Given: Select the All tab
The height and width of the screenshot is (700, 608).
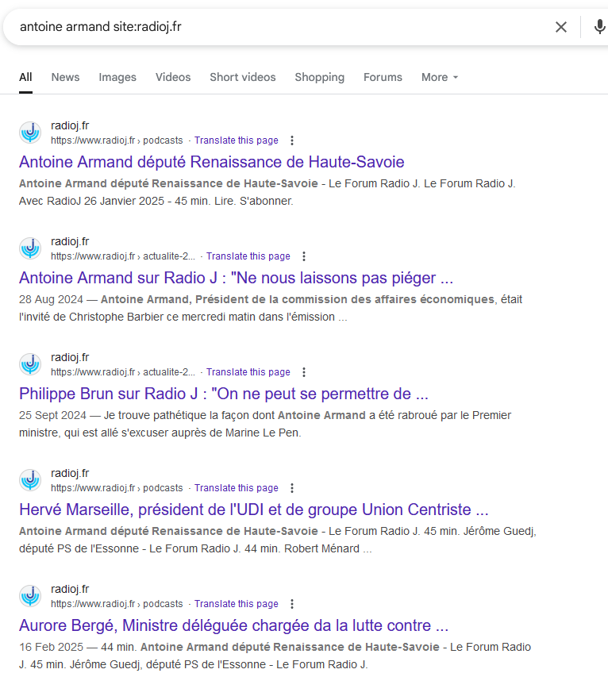Looking at the screenshot, I should [25, 77].
